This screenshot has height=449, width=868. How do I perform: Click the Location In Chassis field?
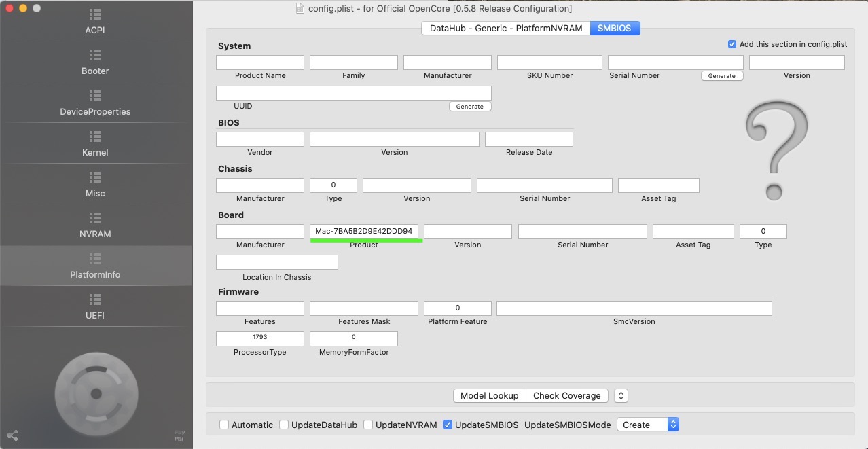(277, 262)
